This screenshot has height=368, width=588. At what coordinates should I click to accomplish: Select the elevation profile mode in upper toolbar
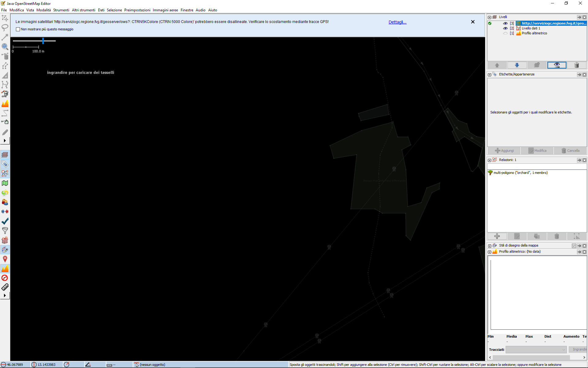[x=5, y=104]
